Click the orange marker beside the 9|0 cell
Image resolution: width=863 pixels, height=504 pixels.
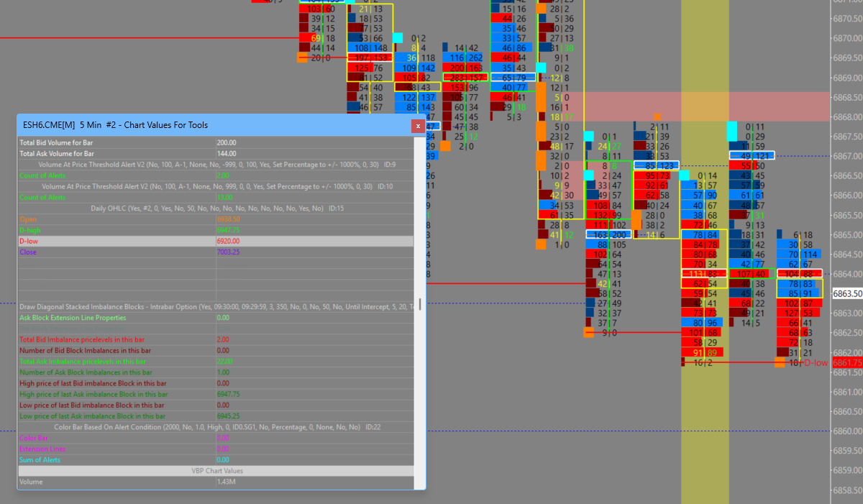point(589,333)
